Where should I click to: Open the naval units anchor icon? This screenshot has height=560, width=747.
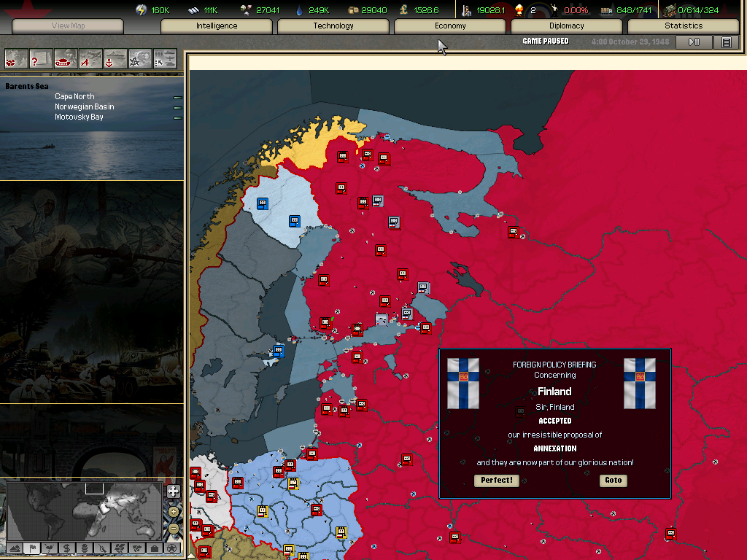(x=115, y=58)
